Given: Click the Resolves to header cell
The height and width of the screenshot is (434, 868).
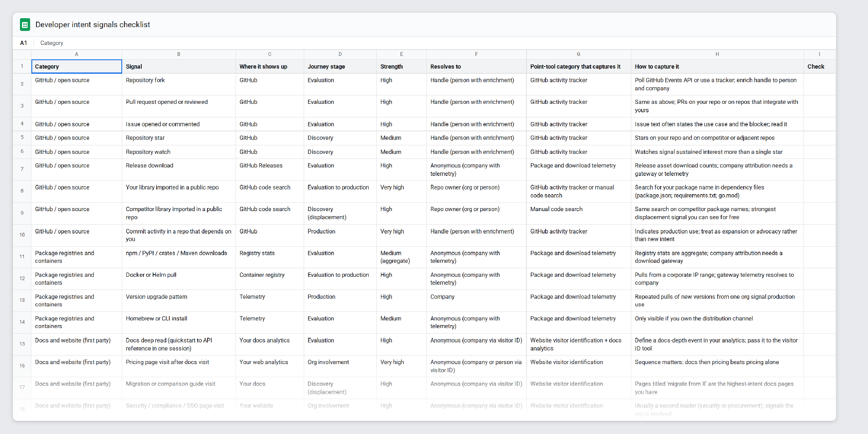Looking at the screenshot, I should pos(476,67).
